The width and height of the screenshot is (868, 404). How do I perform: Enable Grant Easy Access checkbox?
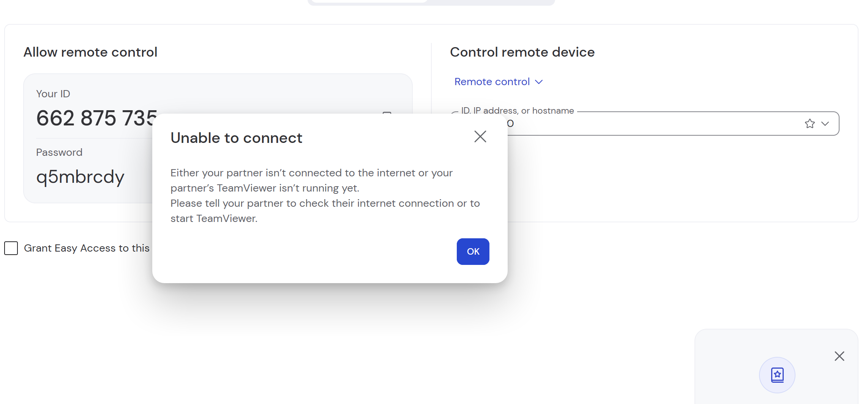(11, 248)
